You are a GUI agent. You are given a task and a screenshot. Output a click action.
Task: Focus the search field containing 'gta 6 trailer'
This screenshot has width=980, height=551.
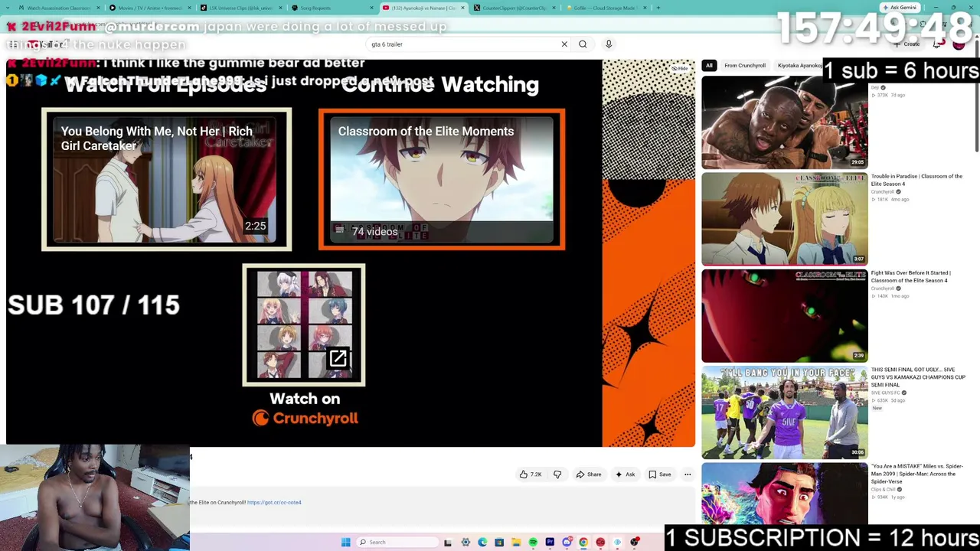pos(462,44)
